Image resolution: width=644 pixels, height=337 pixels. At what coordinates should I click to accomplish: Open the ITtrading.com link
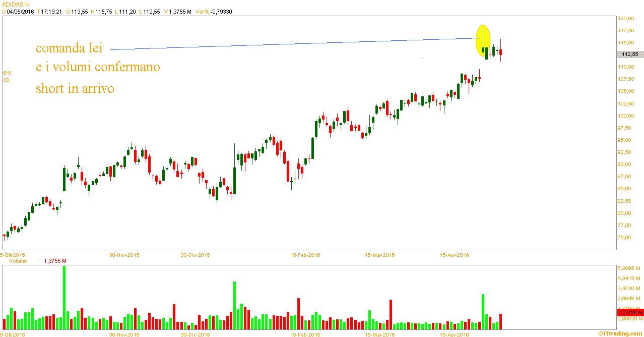click(x=620, y=333)
